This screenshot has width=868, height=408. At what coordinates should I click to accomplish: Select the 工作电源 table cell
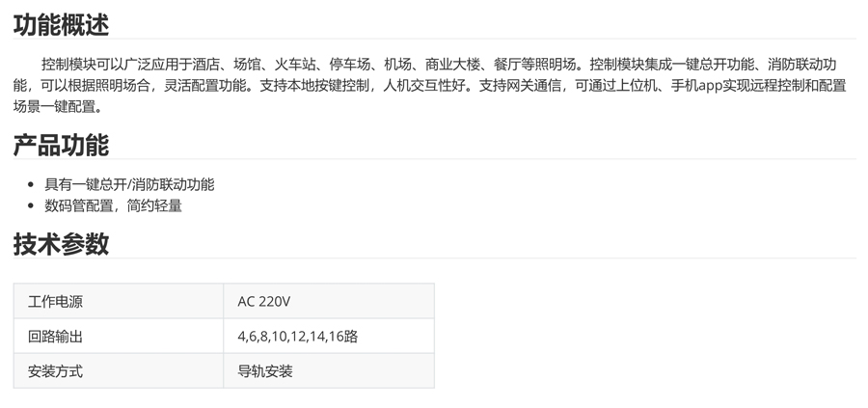click(x=56, y=302)
